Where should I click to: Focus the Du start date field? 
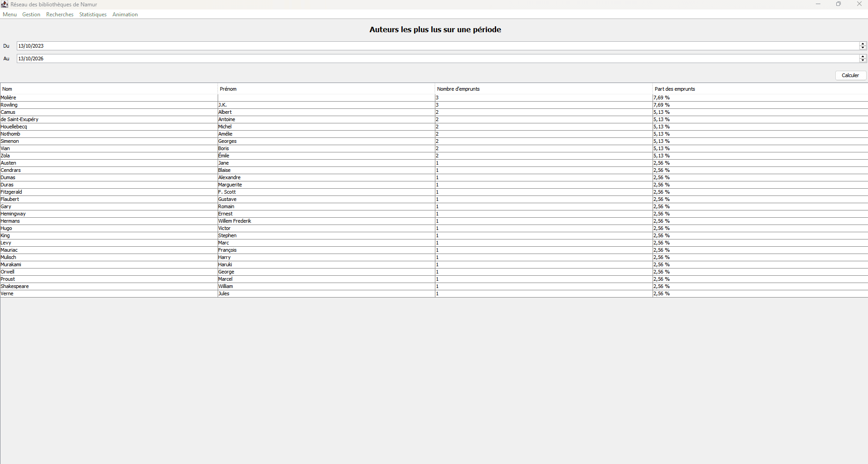point(438,46)
